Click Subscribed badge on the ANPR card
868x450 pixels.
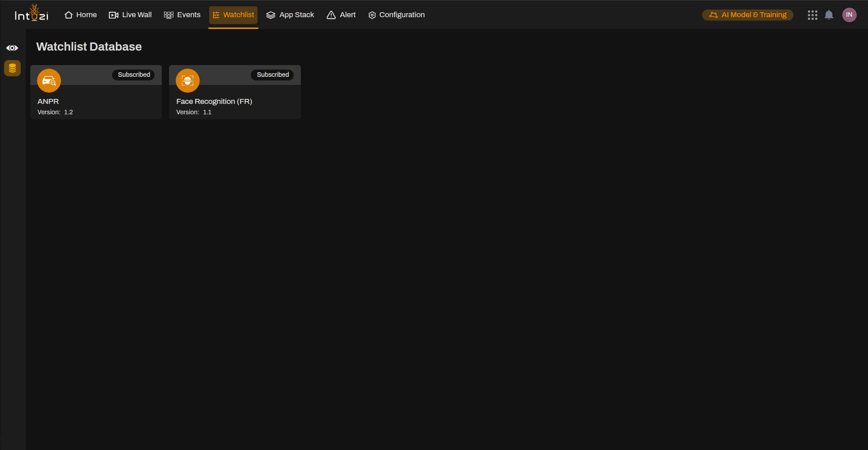click(x=133, y=75)
